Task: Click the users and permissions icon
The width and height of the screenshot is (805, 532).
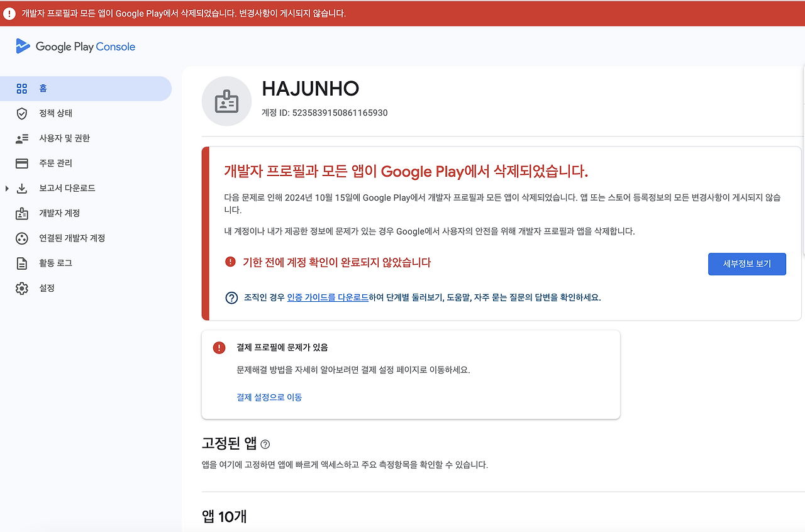Action: pyautogui.click(x=22, y=138)
